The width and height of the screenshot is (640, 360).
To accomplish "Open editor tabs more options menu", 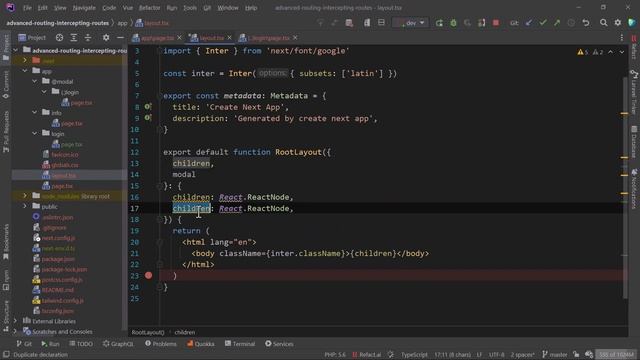I will point(622,38).
